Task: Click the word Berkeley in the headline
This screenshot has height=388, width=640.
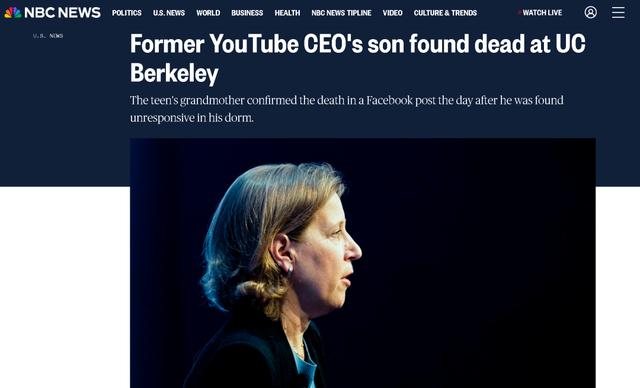Action: coord(174,73)
